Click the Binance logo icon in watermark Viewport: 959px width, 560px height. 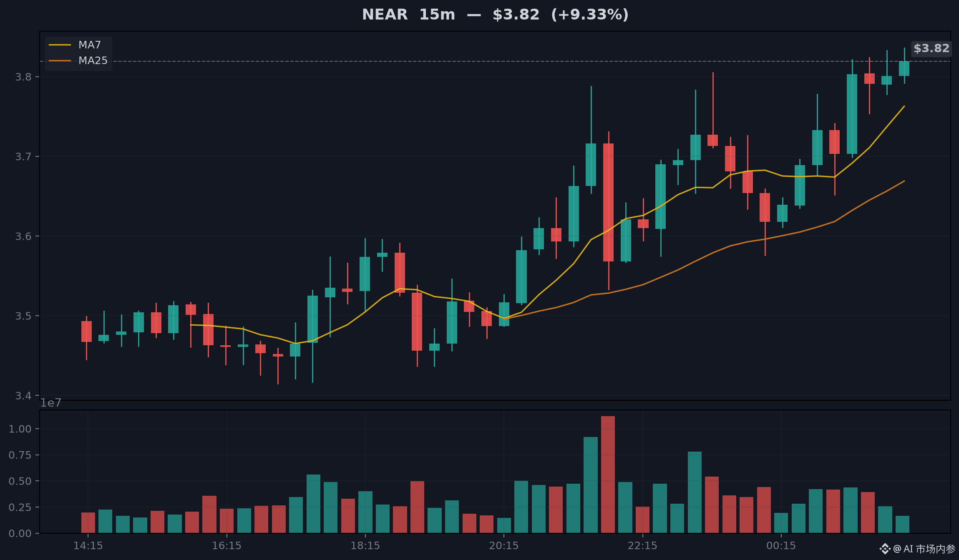[885, 549]
